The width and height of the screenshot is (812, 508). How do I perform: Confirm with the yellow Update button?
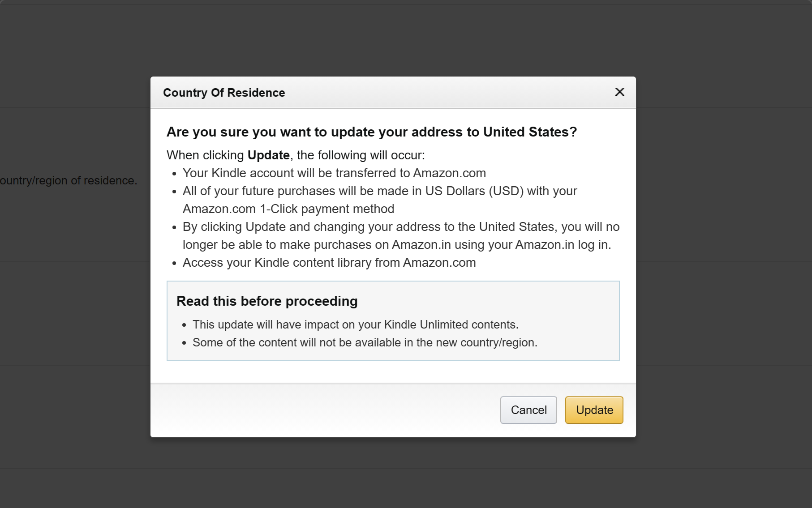(x=594, y=410)
